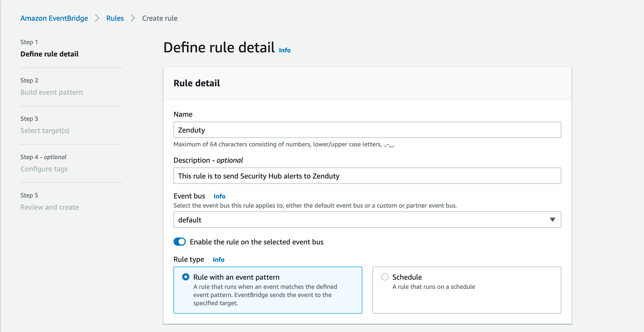This screenshot has height=332, width=644.
Task: Click the Name field containing Zenduty
Action: point(367,130)
